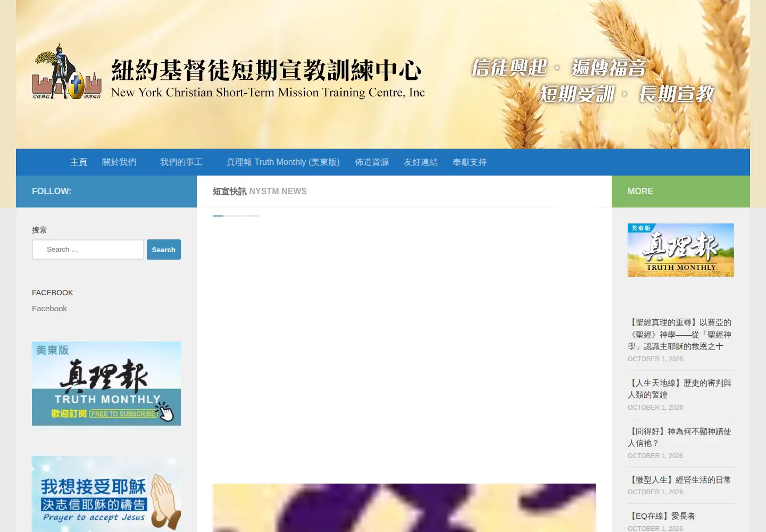The height and width of the screenshot is (532, 766).
Task: Open 真理報 Truth Monthly (美東版) menu
Action: point(283,162)
